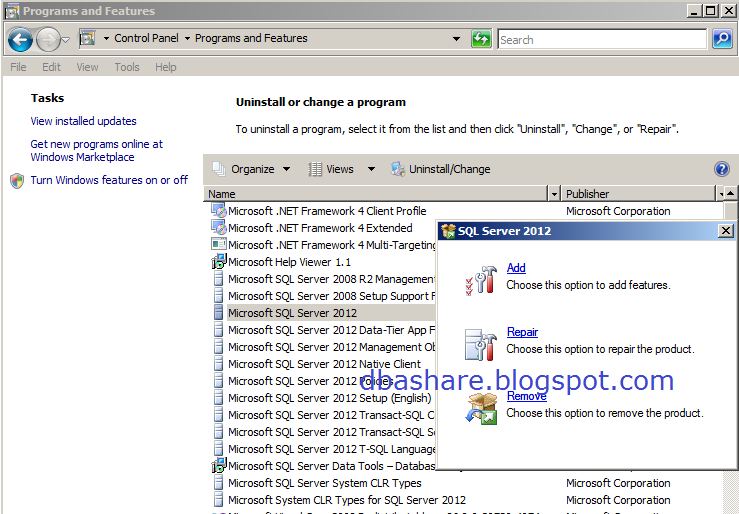The image size is (739, 514).
Task: Go back with the blue Back arrow
Action: pyautogui.click(x=20, y=40)
